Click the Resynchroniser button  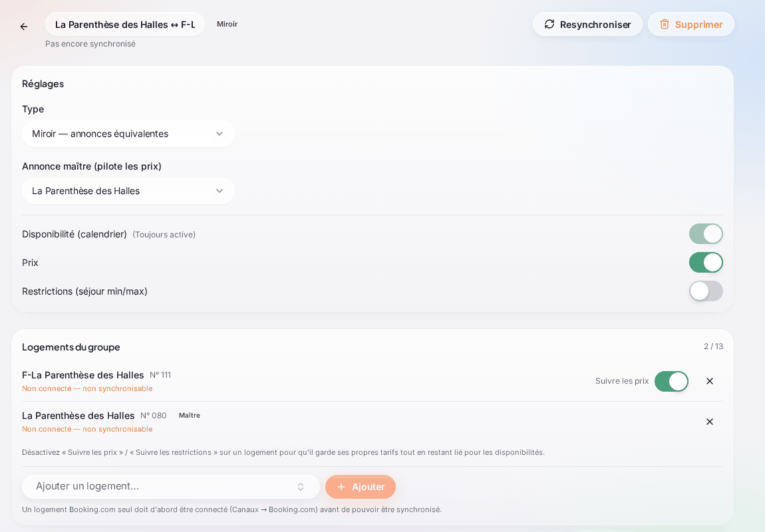(587, 25)
